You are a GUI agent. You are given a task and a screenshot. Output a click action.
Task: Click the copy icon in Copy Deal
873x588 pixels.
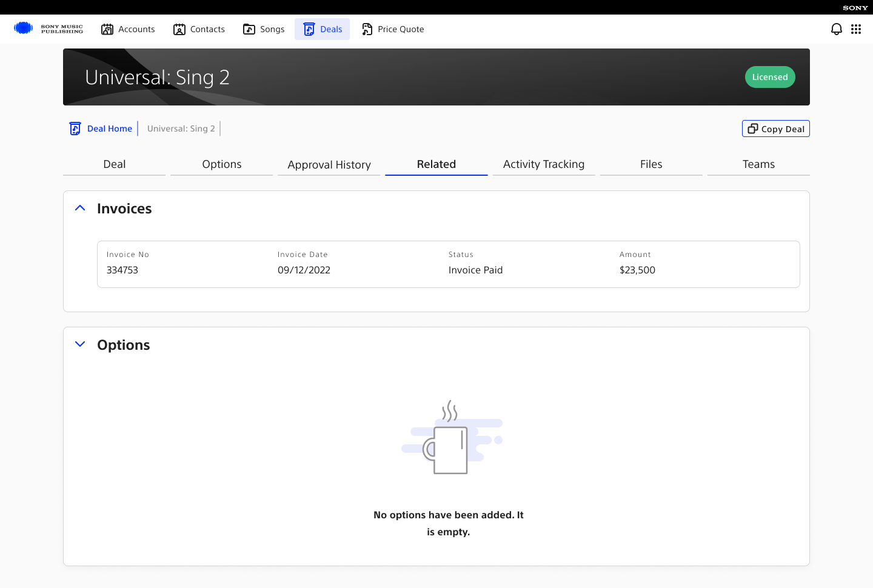point(753,129)
